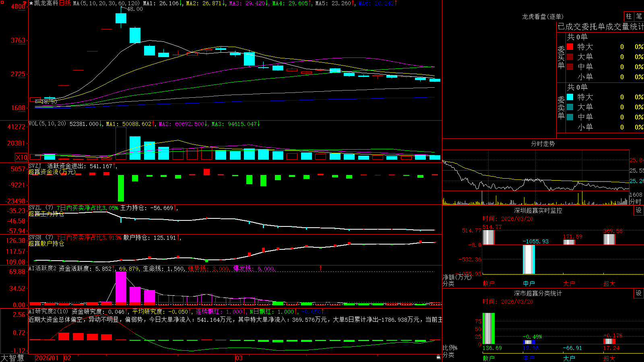Click the small red square icon at chart corner
Screen dimensions: 644x362
(x=2, y=2)
